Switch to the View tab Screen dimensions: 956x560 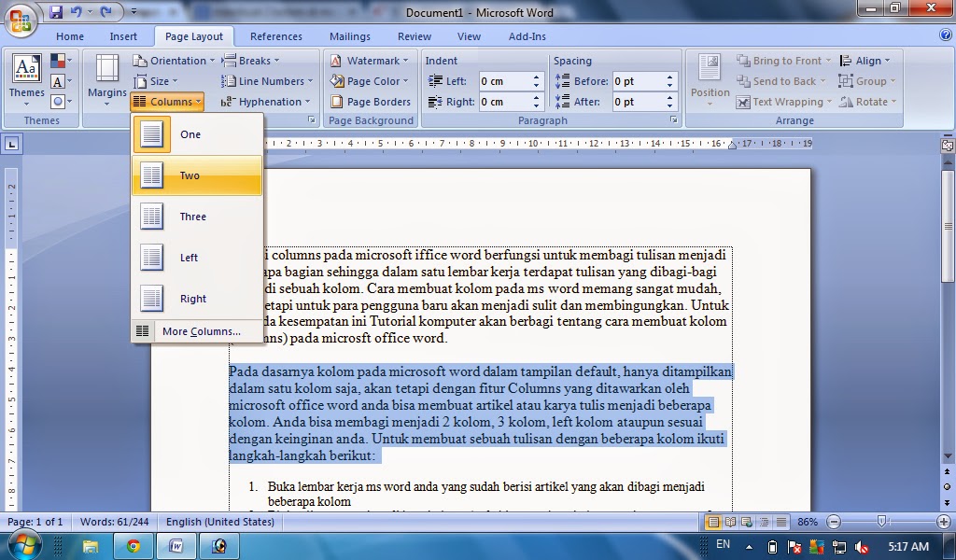pos(469,36)
